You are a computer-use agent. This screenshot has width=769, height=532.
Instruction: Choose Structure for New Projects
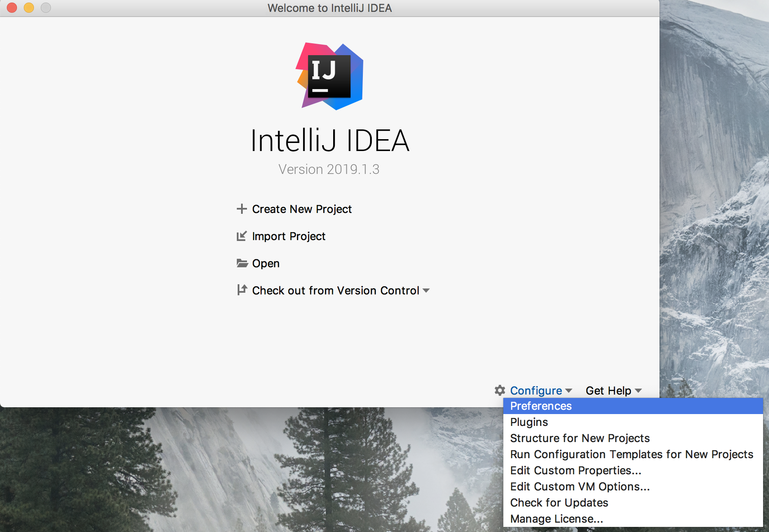[x=633, y=438]
